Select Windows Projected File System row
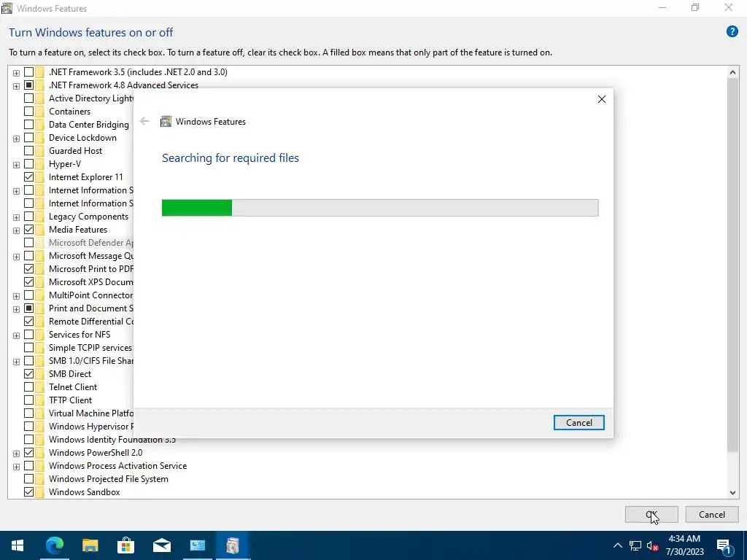The image size is (747, 560). click(108, 479)
